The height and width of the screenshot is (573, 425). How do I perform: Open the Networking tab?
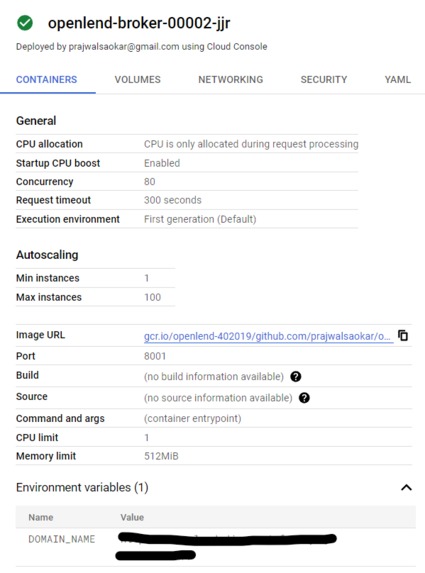(x=231, y=80)
